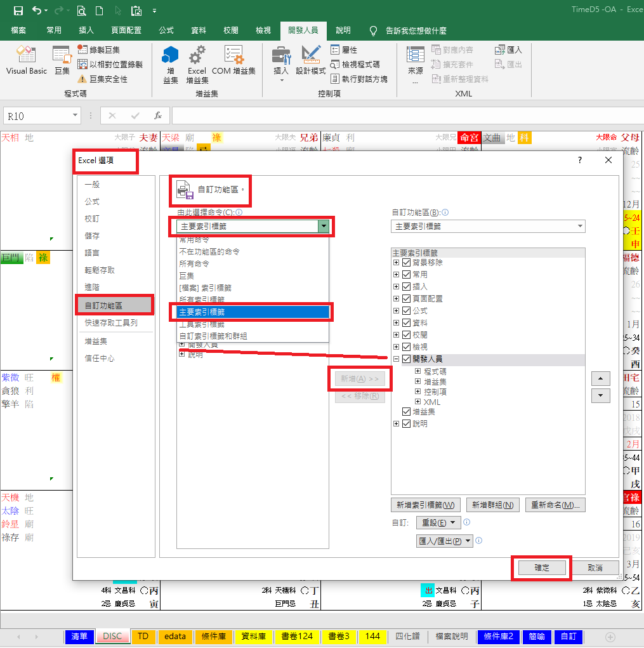Open 巨集安全性 macro security settings
Image resolution: width=644 pixels, height=648 pixels.
(x=103, y=79)
